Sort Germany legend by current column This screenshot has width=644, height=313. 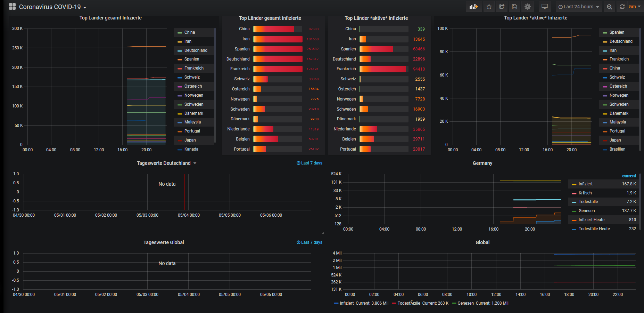click(629, 176)
